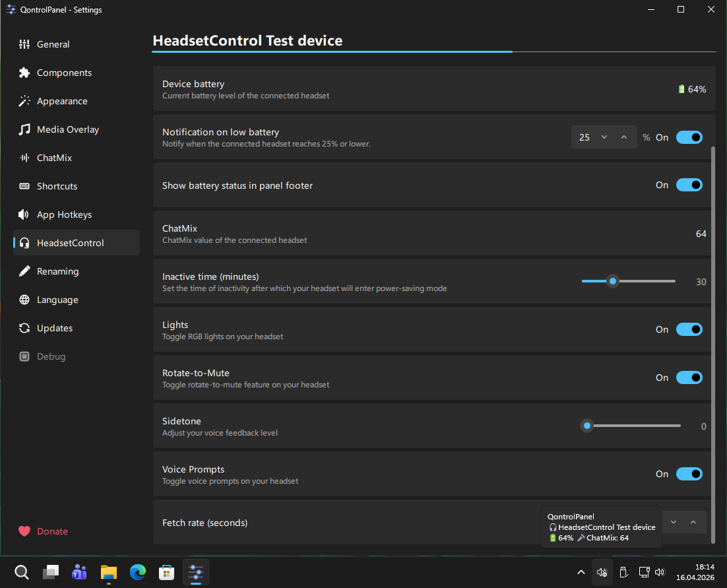Switch off Rotate-to-Mute
This screenshot has width=727, height=588.
689,377
